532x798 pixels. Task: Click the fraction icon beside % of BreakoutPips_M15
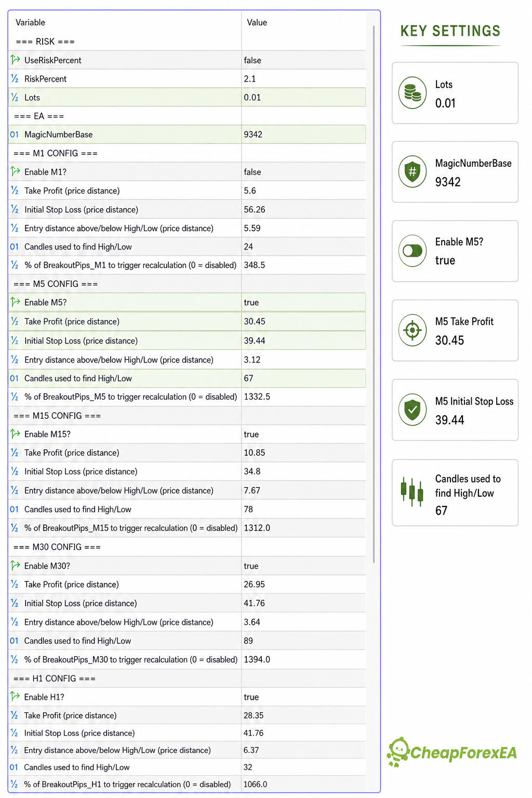(15, 528)
